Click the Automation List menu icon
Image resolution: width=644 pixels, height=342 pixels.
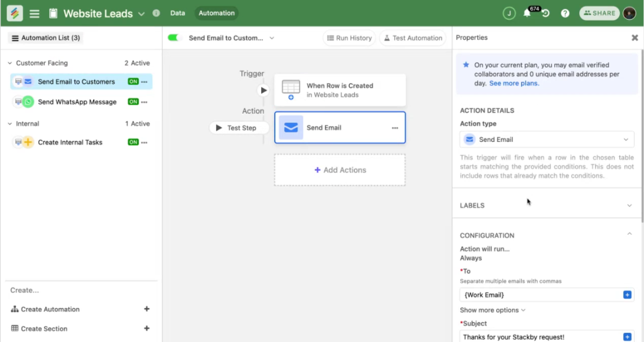[15, 38]
